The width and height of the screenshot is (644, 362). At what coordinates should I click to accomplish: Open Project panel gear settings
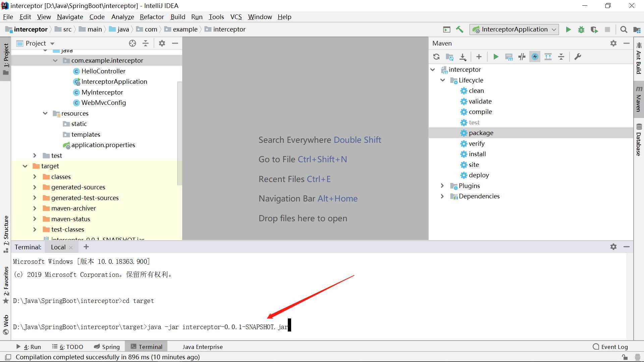162,43
